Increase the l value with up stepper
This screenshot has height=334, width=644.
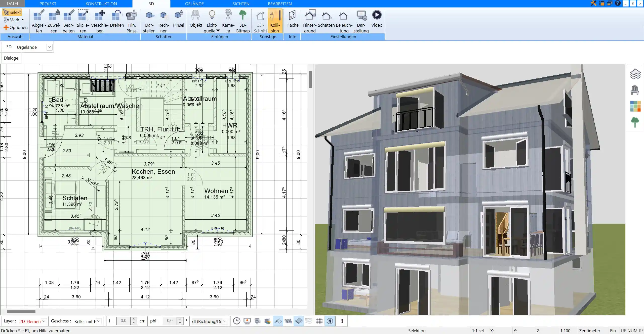pos(134,319)
